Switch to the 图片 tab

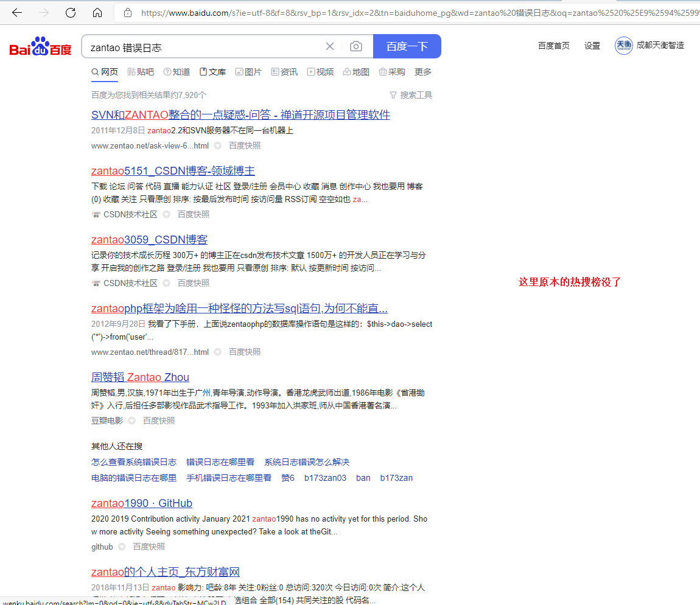tap(248, 72)
